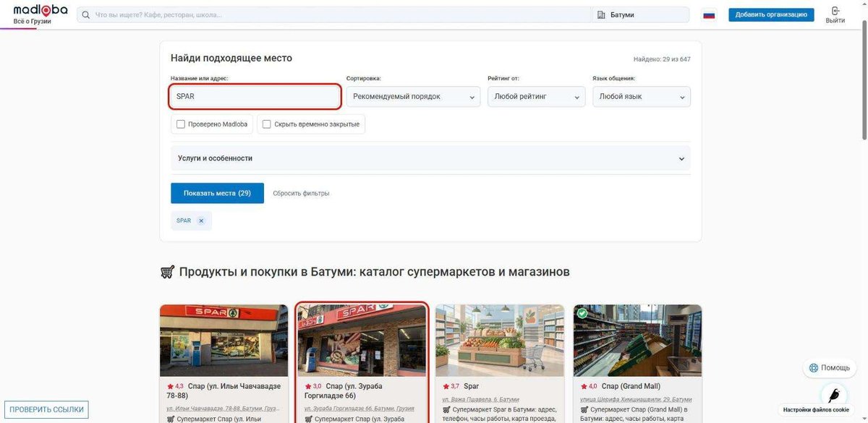The image size is (868, 423).
Task: Click the city building icon beside Батуми
Action: point(601,14)
